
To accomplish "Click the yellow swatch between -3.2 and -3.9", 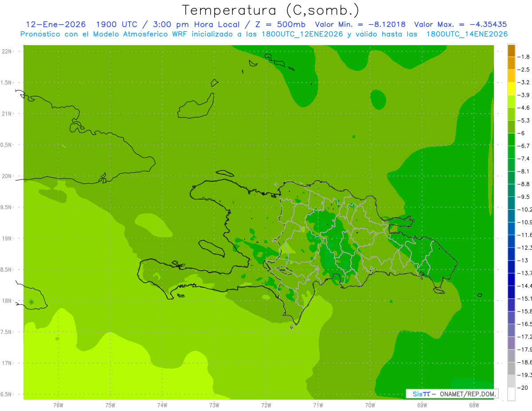I will click(511, 89).
